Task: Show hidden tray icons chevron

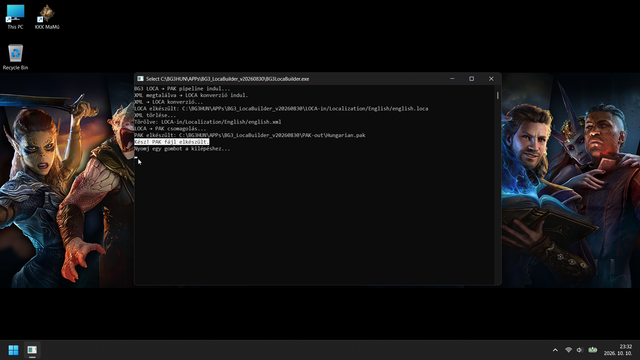Action: click(x=555, y=350)
